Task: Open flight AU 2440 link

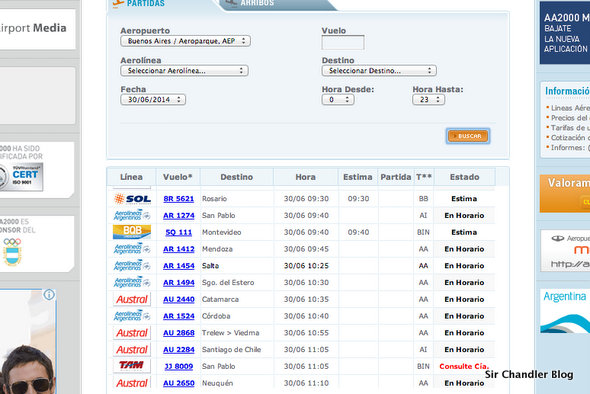Action: (x=179, y=300)
